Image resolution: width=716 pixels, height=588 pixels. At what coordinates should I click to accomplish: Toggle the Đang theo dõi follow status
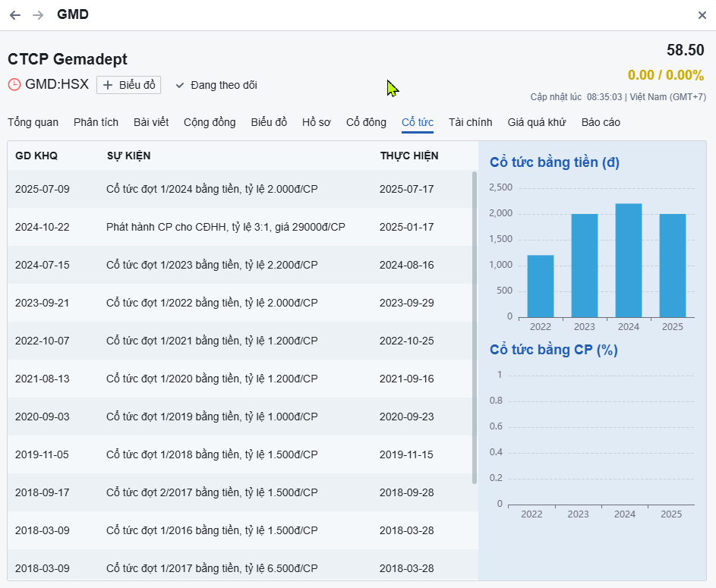[x=216, y=85]
